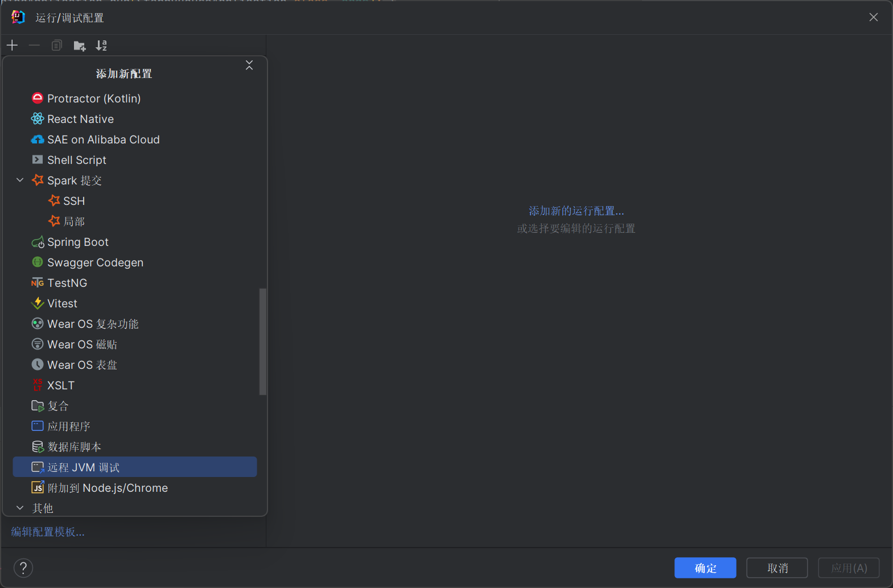This screenshot has height=588, width=893.
Task: Click the sort configurations alphabetically icon
Action: [x=101, y=46]
